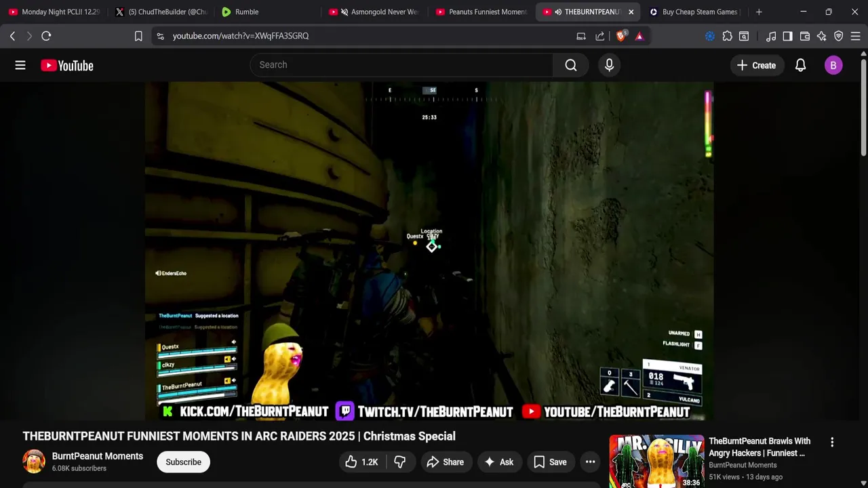Dislike the video with thumbs down
This screenshot has height=488, width=868.
pos(400,462)
